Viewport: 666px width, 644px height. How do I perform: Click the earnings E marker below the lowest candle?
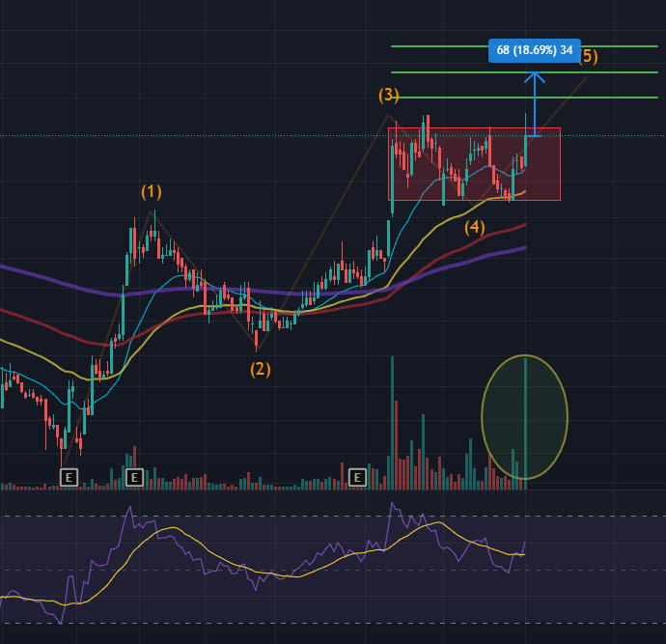coord(69,478)
